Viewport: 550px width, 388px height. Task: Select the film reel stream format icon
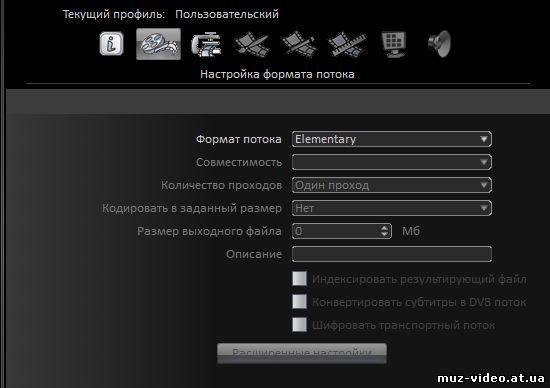tap(159, 44)
